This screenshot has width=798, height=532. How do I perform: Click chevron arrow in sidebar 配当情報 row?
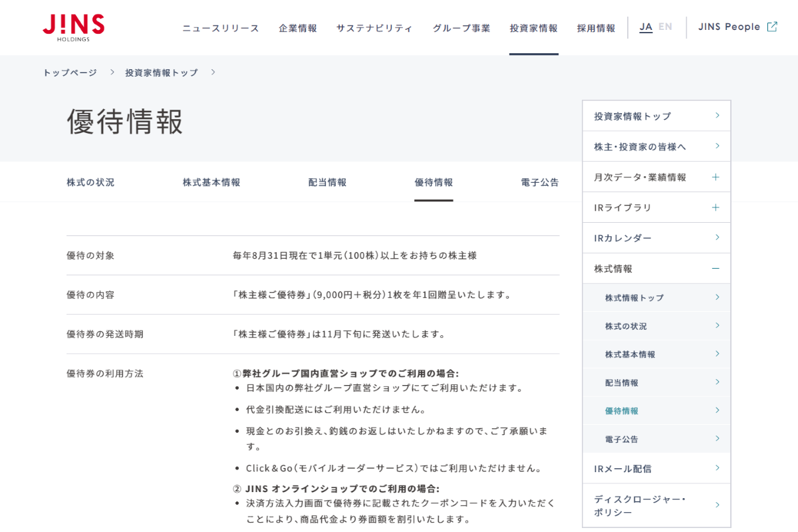click(x=718, y=382)
